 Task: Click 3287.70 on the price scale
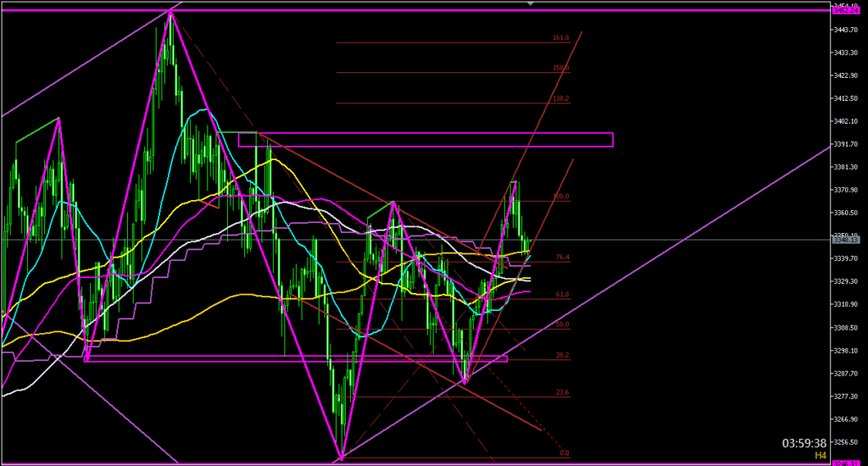(847, 374)
